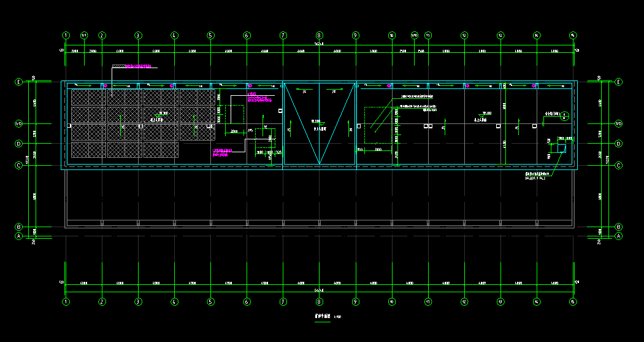Click axis bubble 1/D on the right side
This screenshot has height=342, width=644.
coord(618,124)
